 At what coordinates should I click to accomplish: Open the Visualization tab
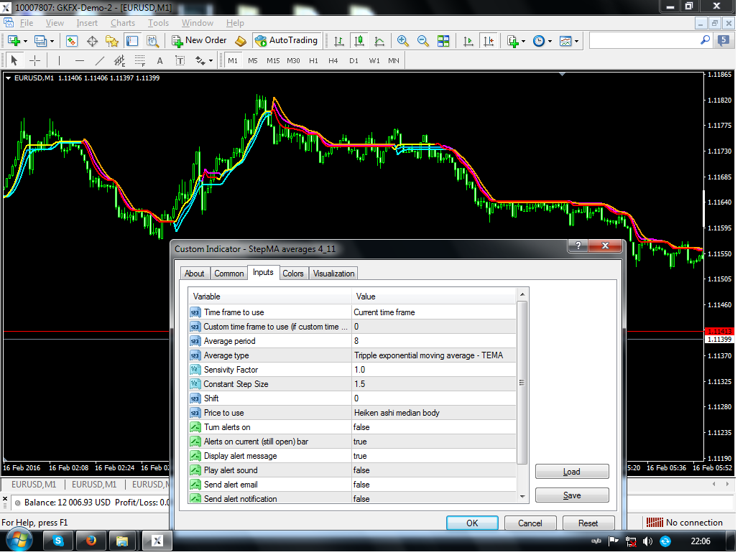(x=334, y=274)
